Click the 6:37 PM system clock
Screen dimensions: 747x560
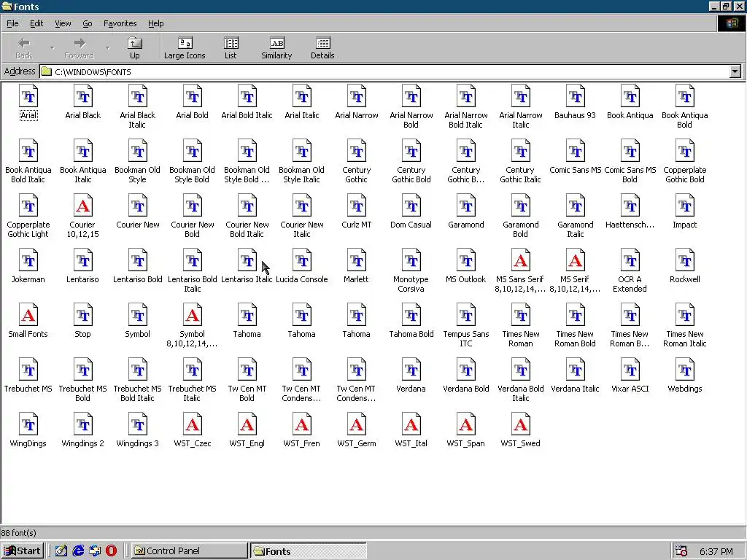click(716, 551)
